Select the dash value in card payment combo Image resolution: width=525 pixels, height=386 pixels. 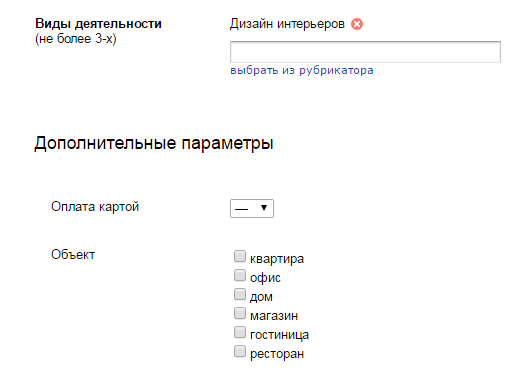click(252, 208)
